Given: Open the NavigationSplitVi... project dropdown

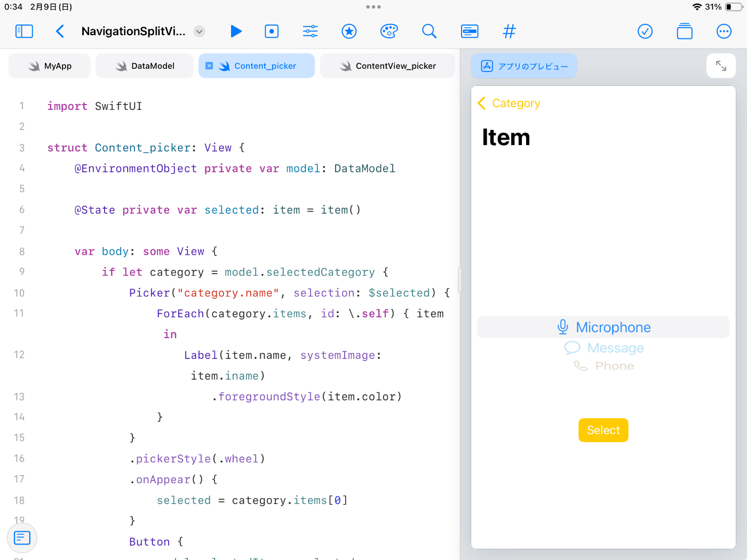Looking at the screenshot, I should click(199, 31).
